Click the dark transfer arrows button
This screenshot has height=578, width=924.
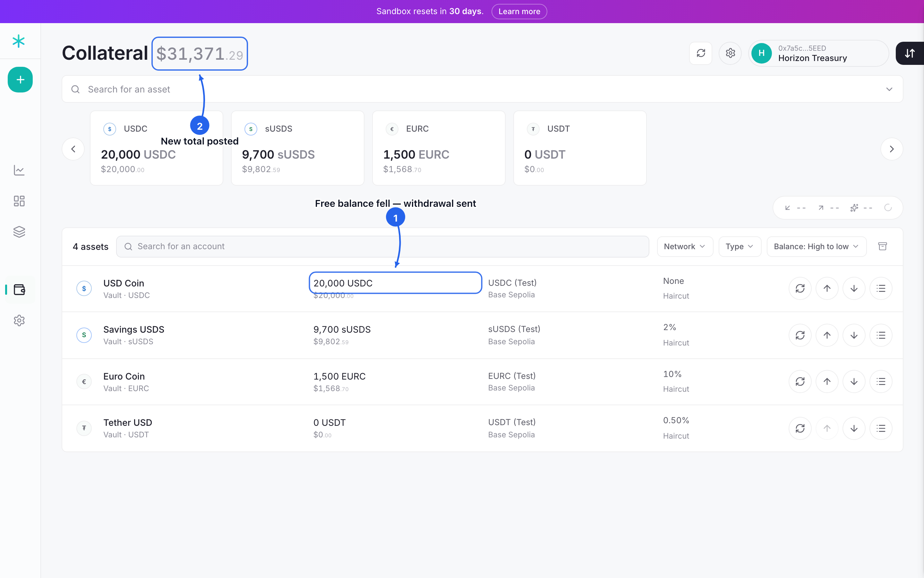pos(910,53)
